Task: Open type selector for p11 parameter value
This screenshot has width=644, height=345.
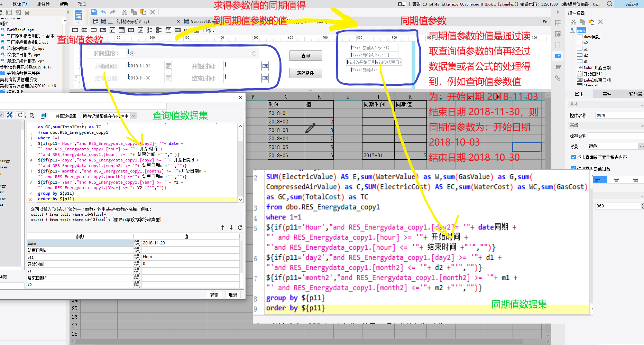Action: [x=137, y=257]
